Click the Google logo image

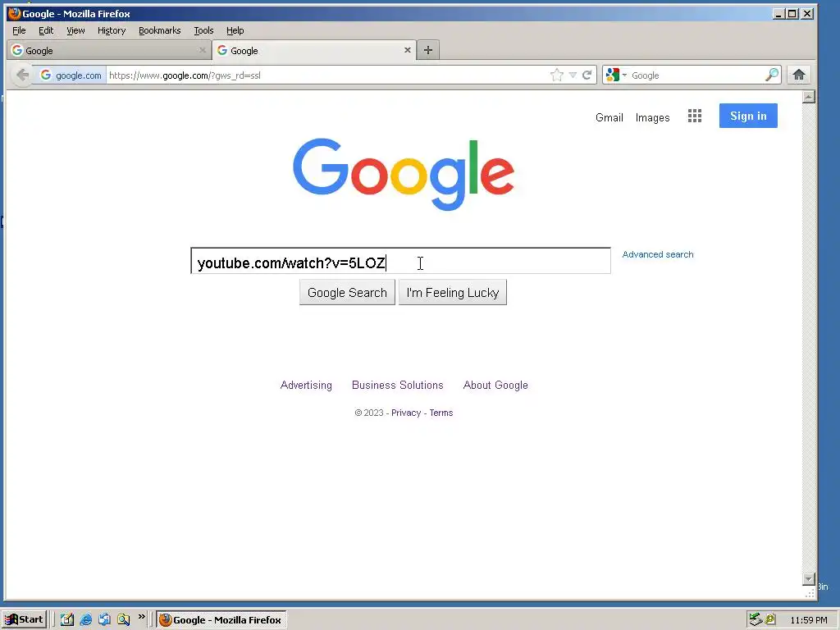tap(404, 174)
